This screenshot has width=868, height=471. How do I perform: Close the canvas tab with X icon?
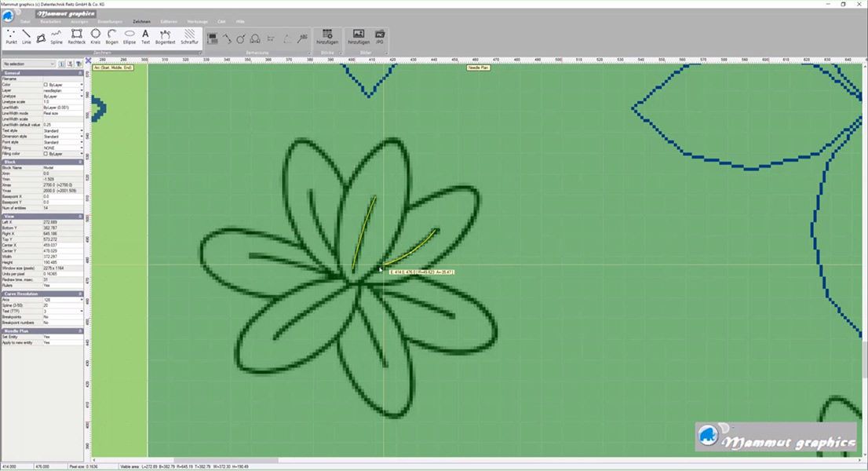(x=88, y=61)
